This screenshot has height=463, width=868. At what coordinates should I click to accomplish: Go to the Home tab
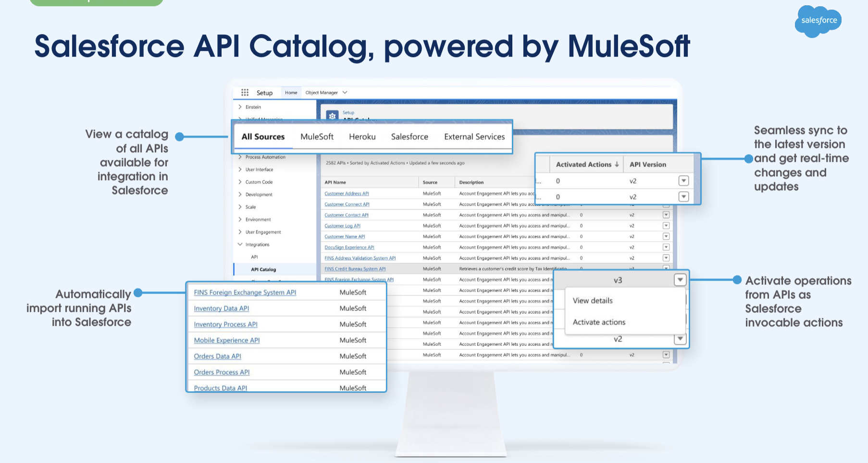point(291,93)
